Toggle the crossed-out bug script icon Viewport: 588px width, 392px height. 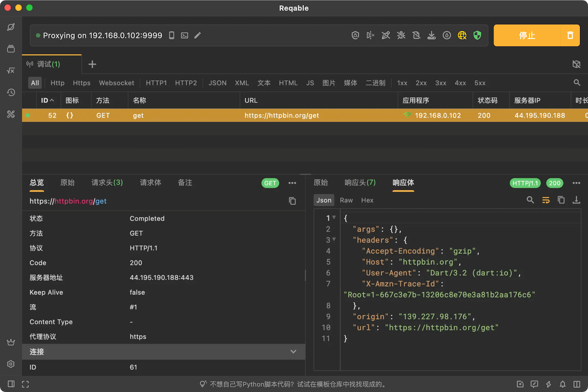[401, 35]
